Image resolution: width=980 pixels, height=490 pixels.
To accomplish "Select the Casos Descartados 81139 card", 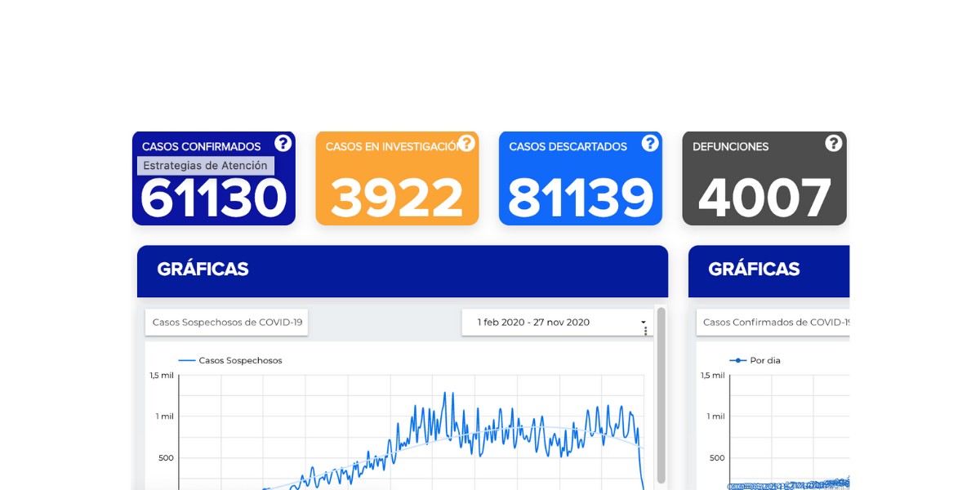I will coord(581,196).
